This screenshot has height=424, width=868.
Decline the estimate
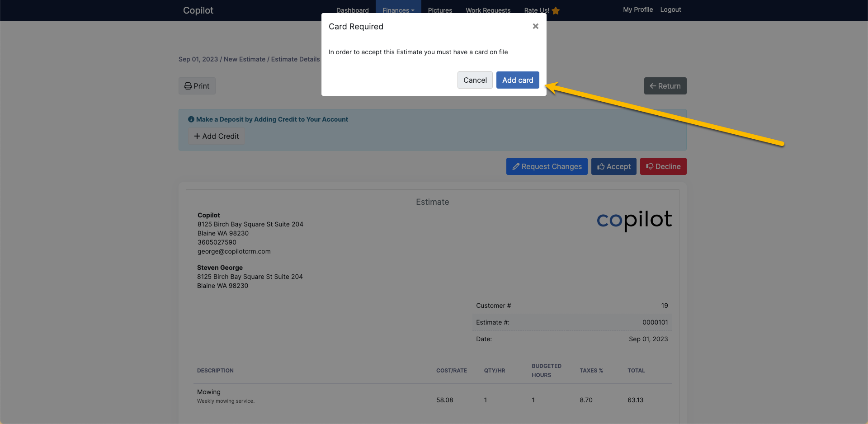click(663, 166)
